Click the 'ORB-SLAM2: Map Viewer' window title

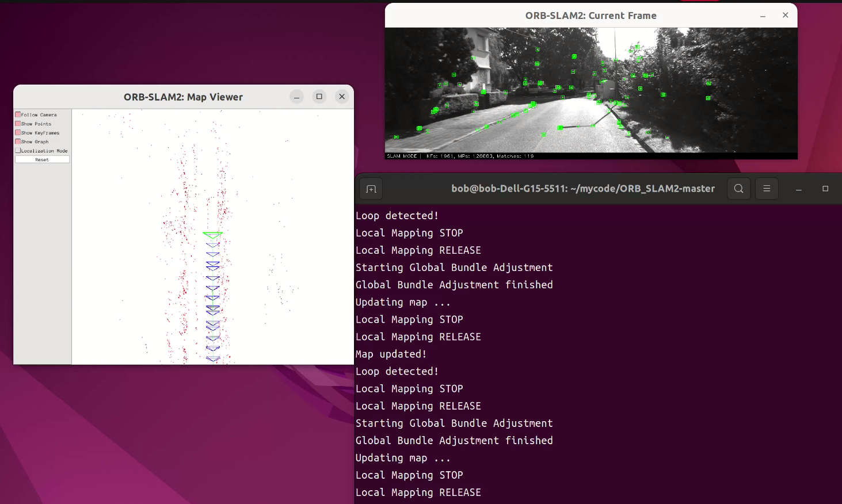(x=183, y=97)
